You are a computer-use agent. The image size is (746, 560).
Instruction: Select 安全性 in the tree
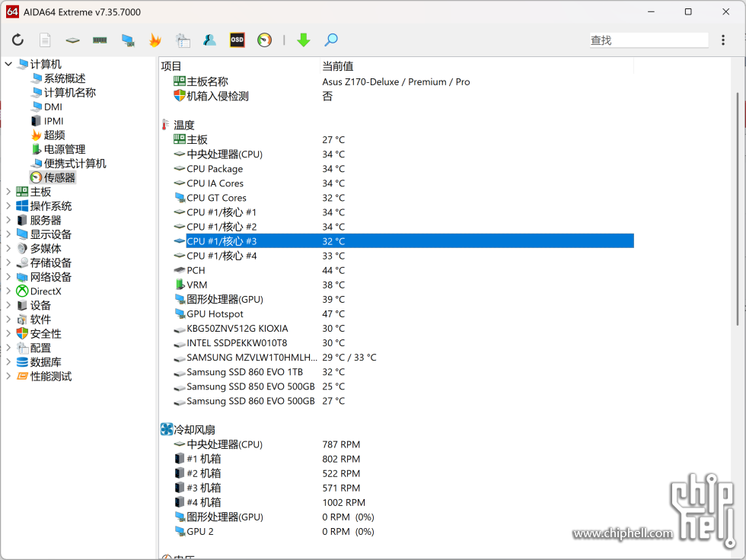coord(39,334)
